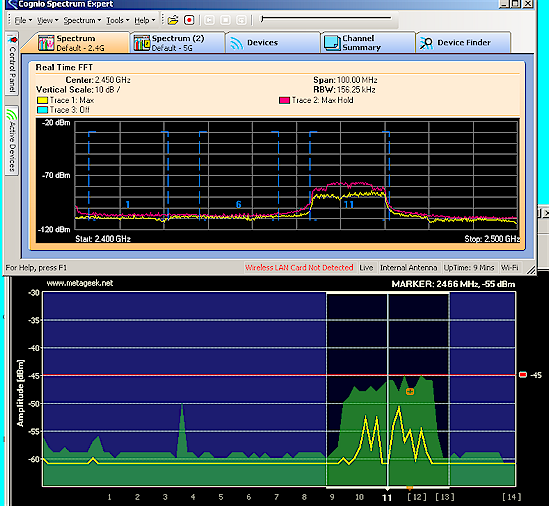Click the red -45 threshold marker handle
The image size is (550, 507).
point(523,375)
